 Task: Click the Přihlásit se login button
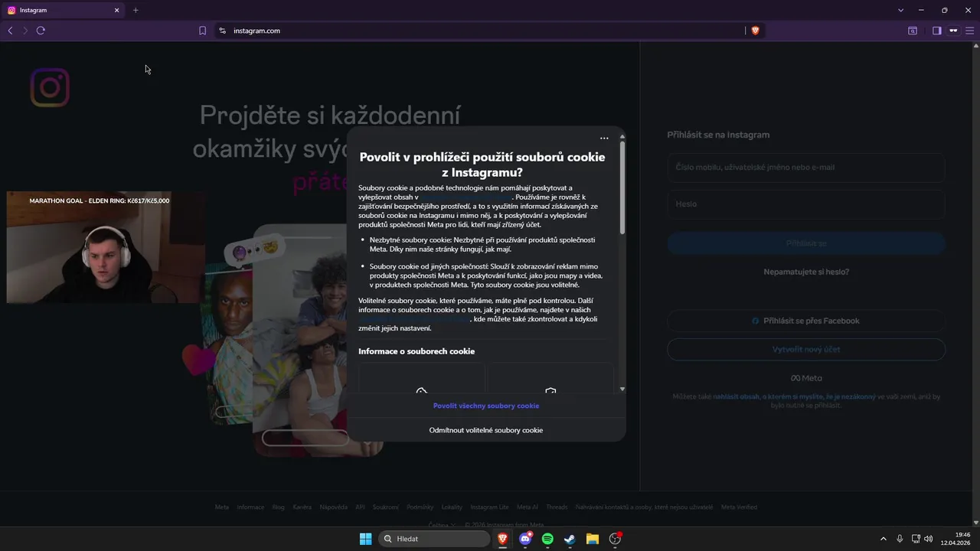click(x=806, y=243)
